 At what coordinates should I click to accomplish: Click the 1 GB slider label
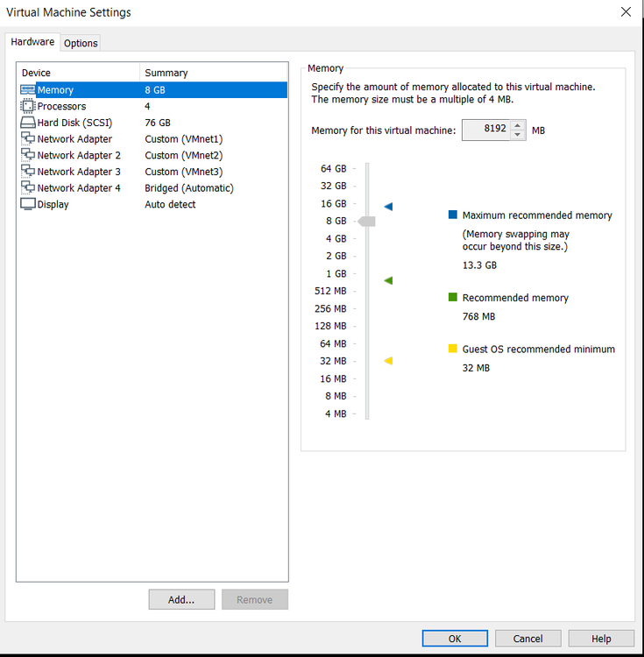336,273
